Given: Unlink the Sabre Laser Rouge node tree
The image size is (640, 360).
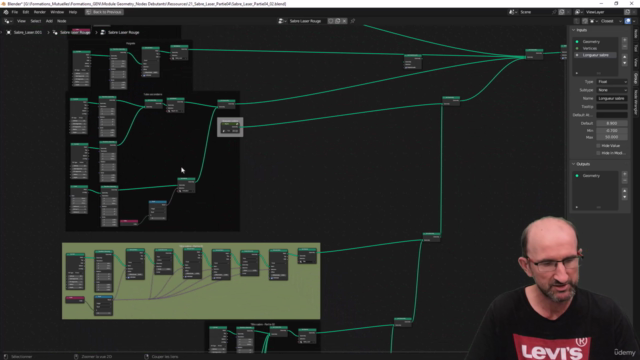Looking at the screenshot, I should tap(344, 21).
